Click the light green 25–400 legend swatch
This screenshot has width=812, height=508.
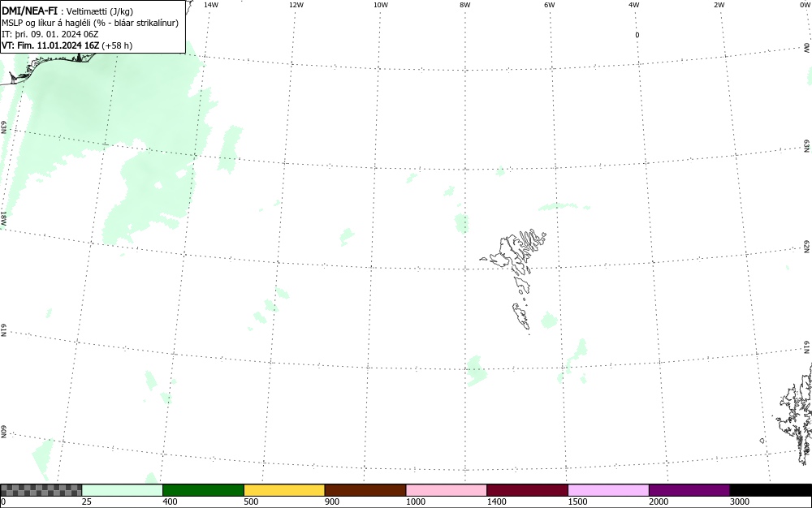123,490
